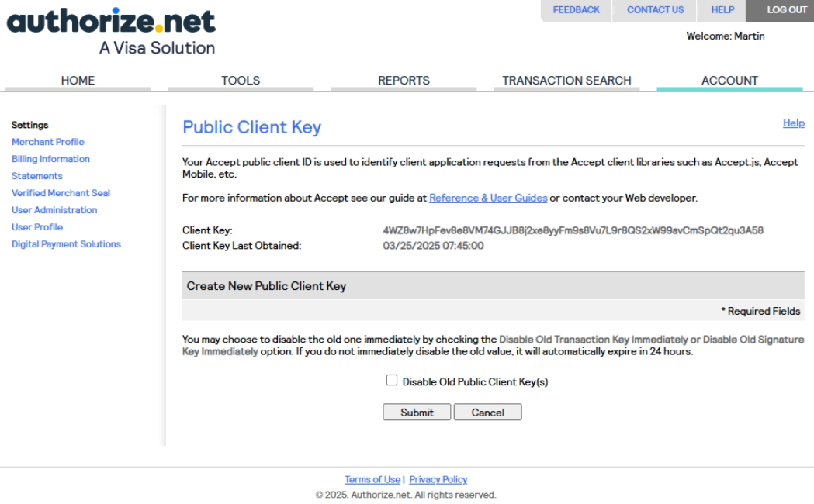Open the TRANSACTION SEARCH tab
814x504 pixels.
point(566,81)
